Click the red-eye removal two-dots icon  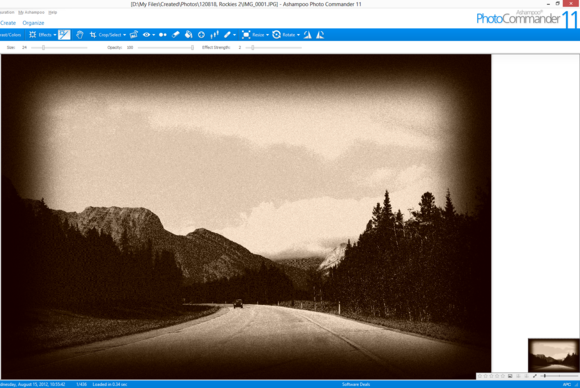coord(163,35)
